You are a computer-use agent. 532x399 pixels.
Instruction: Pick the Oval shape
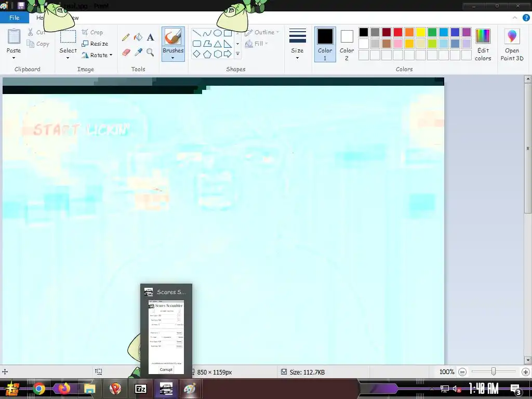click(218, 33)
